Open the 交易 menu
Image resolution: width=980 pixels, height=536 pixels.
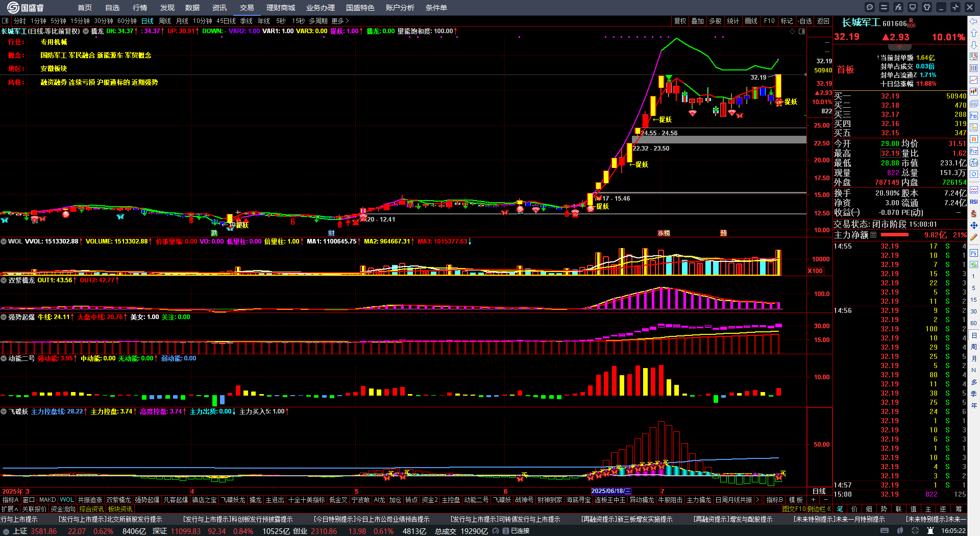click(x=247, y=8)
